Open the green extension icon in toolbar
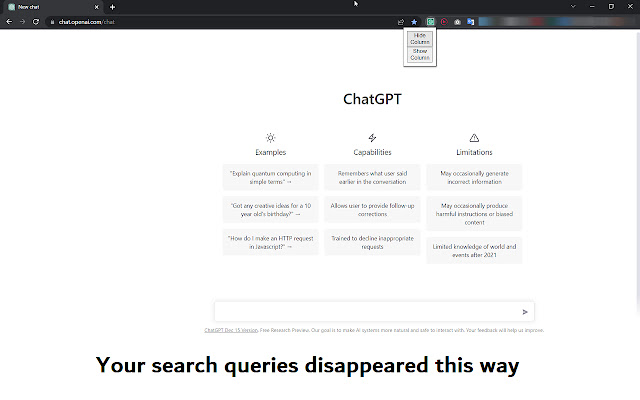Image resolution: width=640 pixels, height=400 pixels. click(430, 21)
